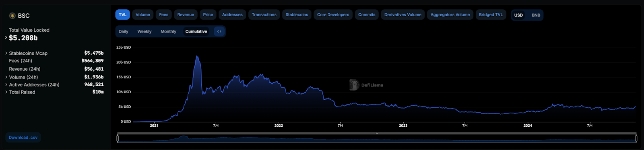This screenshot has width=644, height=150.
Task: Click the 20b USD y-axis label
Action: pos(124,62)
